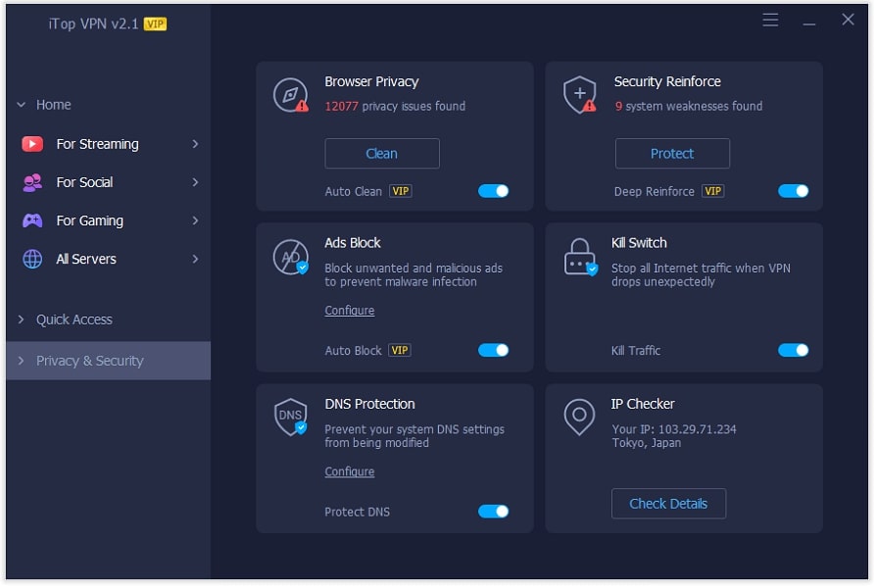Expand All Servers with its arrow
875x588 pixels.
click(x=195, y=259)
